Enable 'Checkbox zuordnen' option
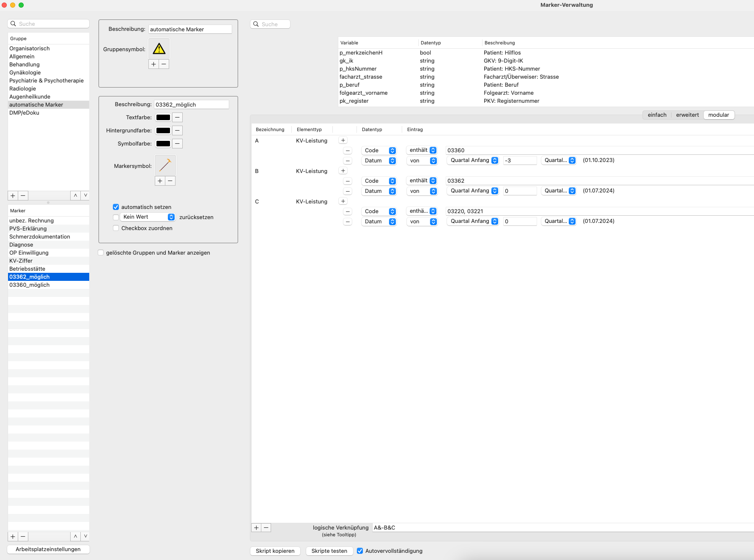Viewport: 754px width, 560px height. (x=116, y=228)
